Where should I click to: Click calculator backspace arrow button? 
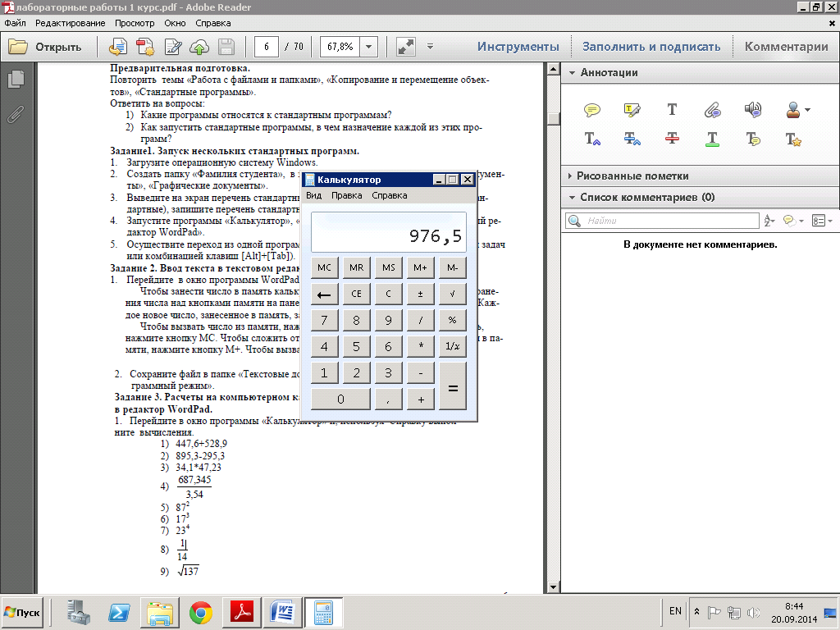[324, 294]
